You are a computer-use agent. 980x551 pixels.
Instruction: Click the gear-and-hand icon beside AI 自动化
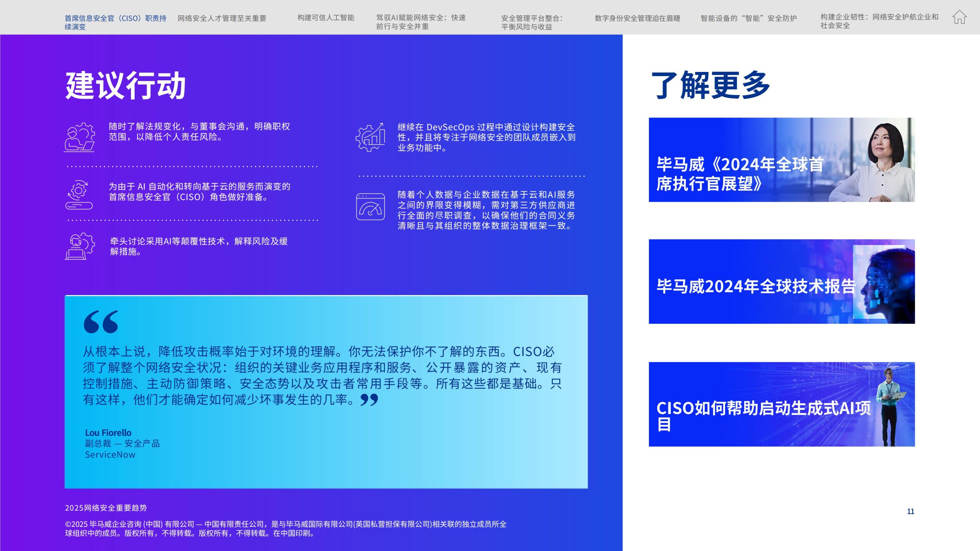[79, 194]
